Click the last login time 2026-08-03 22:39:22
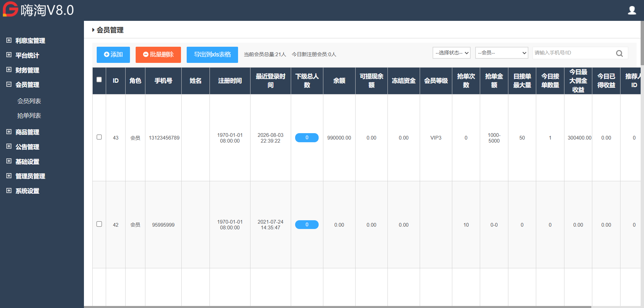The image size is (644, 308). (271, 138)
